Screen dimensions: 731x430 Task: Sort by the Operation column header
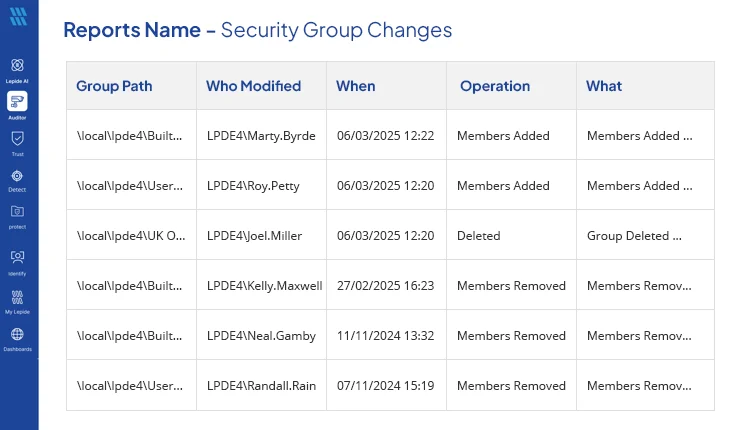pyautogui.click(x=495, y=86)
